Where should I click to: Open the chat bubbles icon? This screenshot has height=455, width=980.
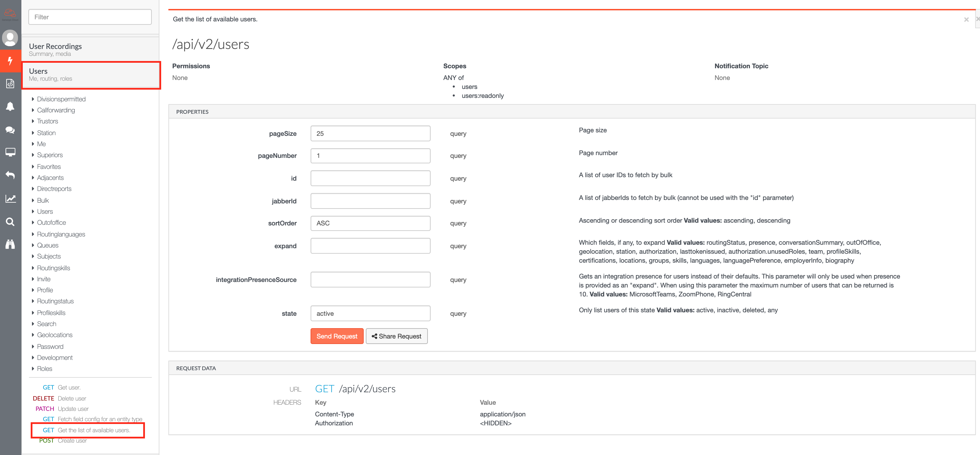pyautogui.click(x=10, y=130)
